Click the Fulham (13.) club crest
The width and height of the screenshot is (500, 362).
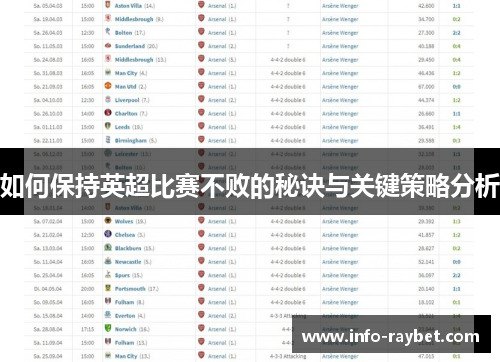point(108,342)
